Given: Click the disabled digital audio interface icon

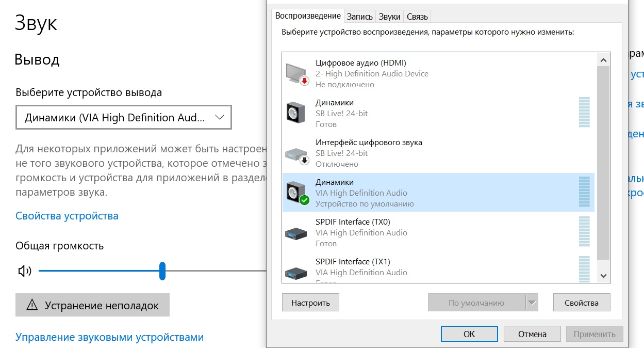Looking at the screenshot, I should 296,153.
